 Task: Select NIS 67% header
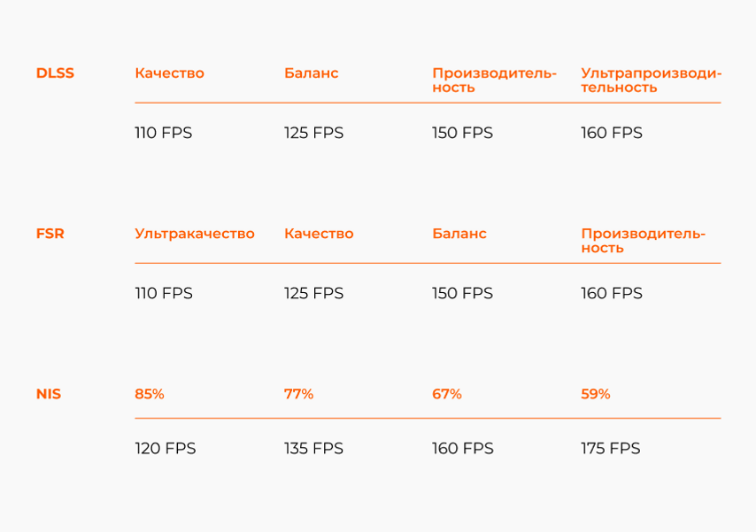(447, 394)
